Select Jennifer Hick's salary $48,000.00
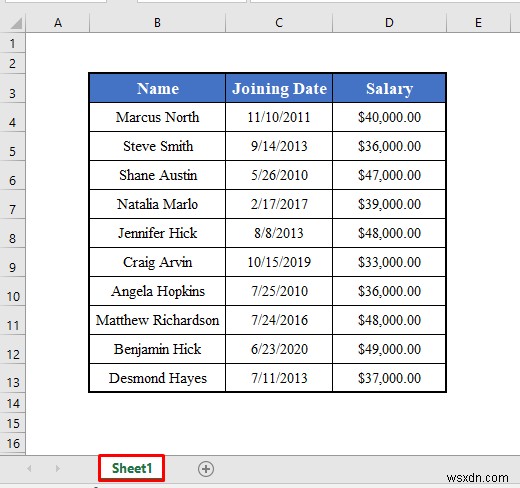 (389, 233)
